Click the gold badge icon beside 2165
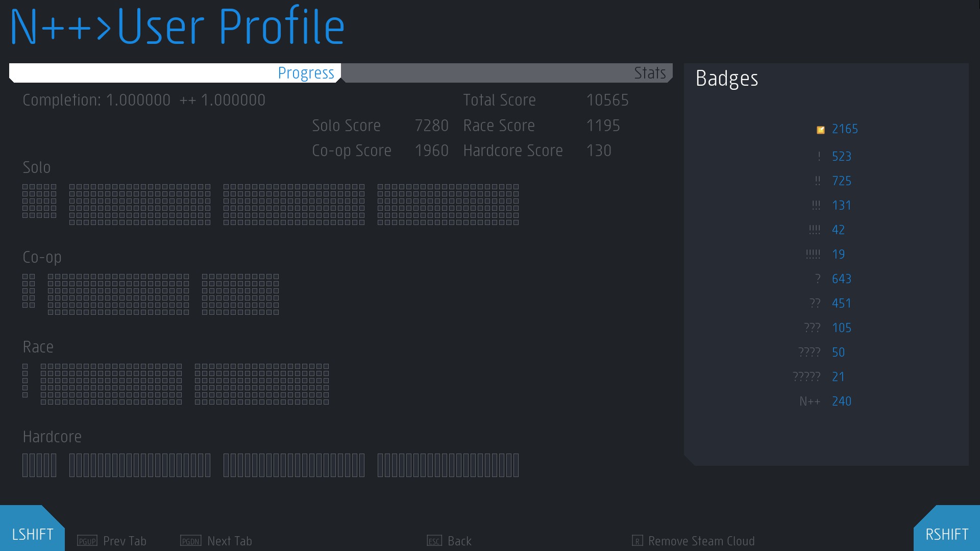This screenshot has width=980, height=551. tap(820, 130)
